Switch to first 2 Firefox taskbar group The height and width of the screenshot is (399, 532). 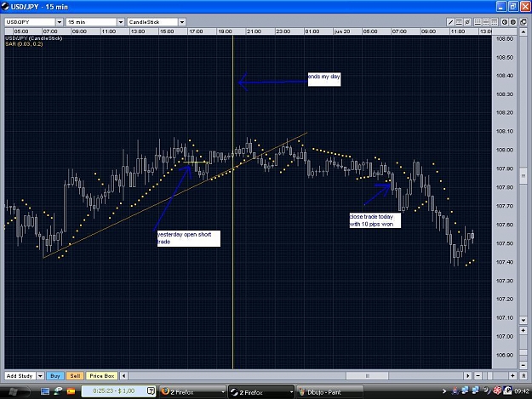(x=192, y=392)
